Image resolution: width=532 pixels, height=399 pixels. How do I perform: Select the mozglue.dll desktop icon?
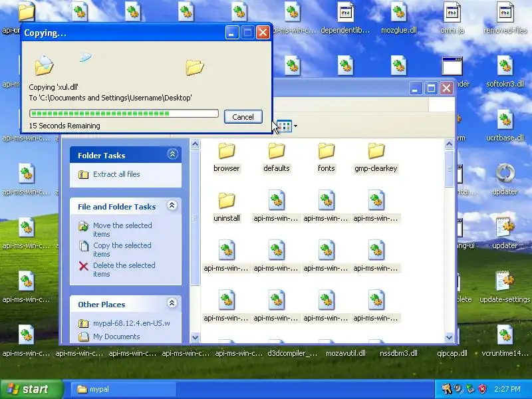tap(398, 18)
